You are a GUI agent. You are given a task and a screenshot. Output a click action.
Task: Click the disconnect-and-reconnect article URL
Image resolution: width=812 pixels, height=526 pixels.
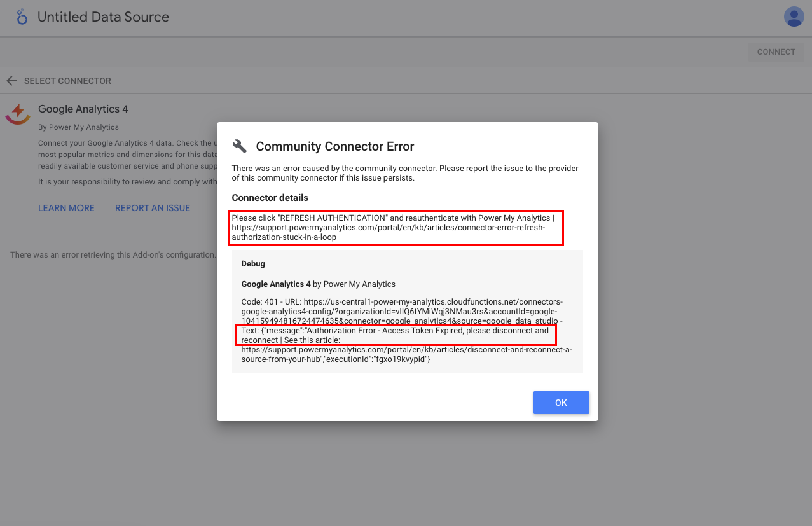(407, 354)
